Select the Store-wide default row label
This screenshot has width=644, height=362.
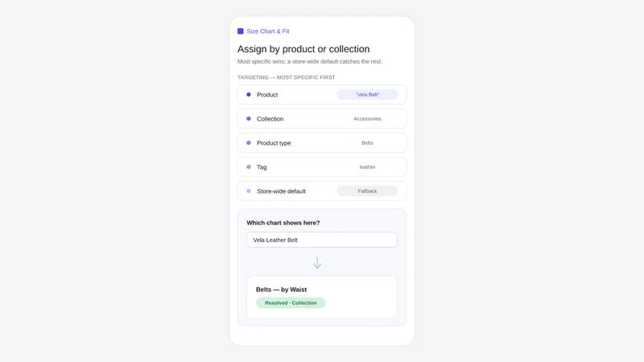[x=281, y=191]
